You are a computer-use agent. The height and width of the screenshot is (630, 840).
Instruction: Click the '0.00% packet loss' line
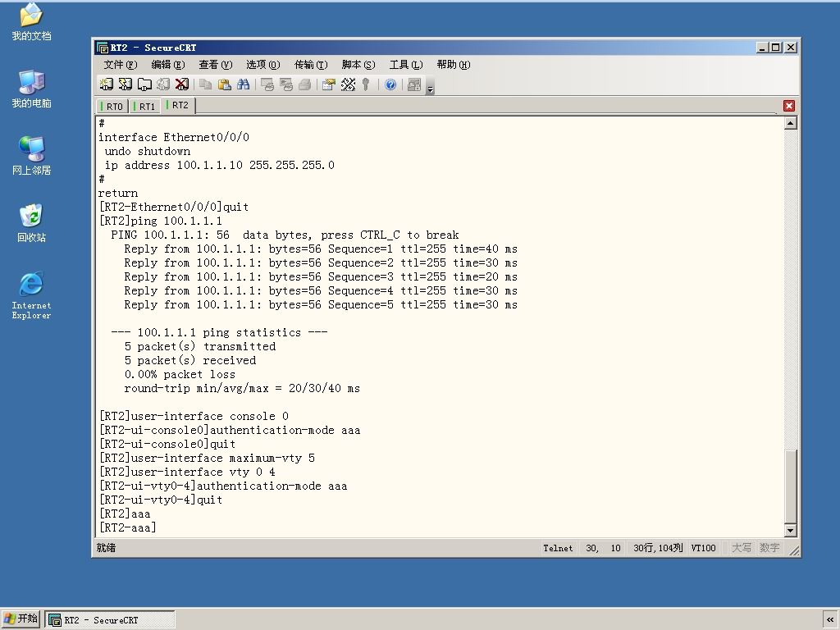pyautogui.click(x=180, y=374)
